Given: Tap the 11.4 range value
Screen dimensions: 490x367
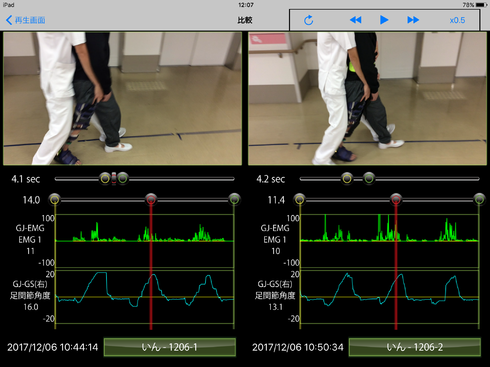Looking at the screenshot, I should (276, 200).
